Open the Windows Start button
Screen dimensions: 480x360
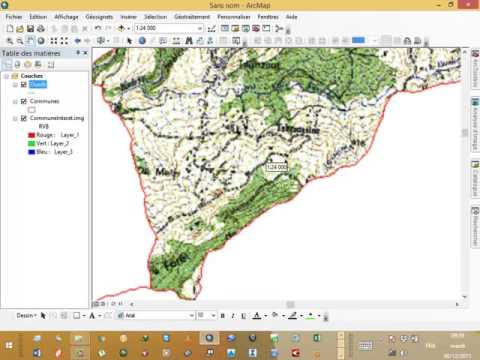pyautogui.click(x=9, y=345)
